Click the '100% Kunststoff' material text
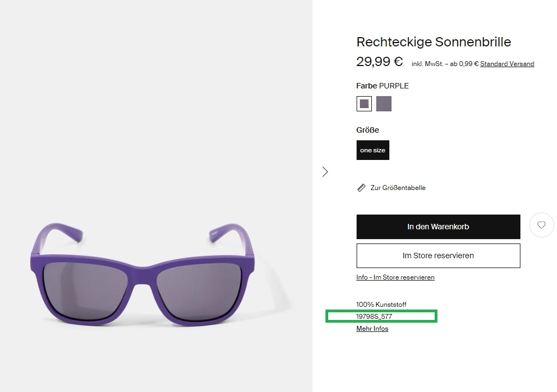The height and width of the screenshot is (392, 557). click(381, 305)
